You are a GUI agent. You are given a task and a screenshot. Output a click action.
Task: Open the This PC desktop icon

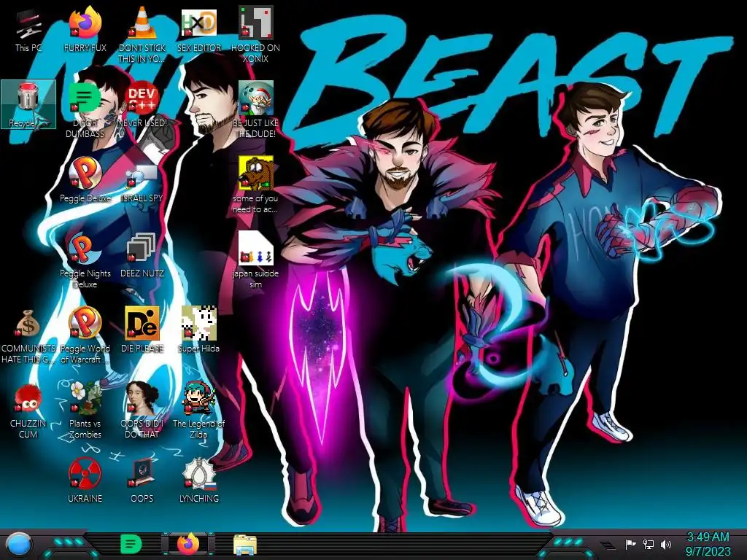(x=28, y=31)
